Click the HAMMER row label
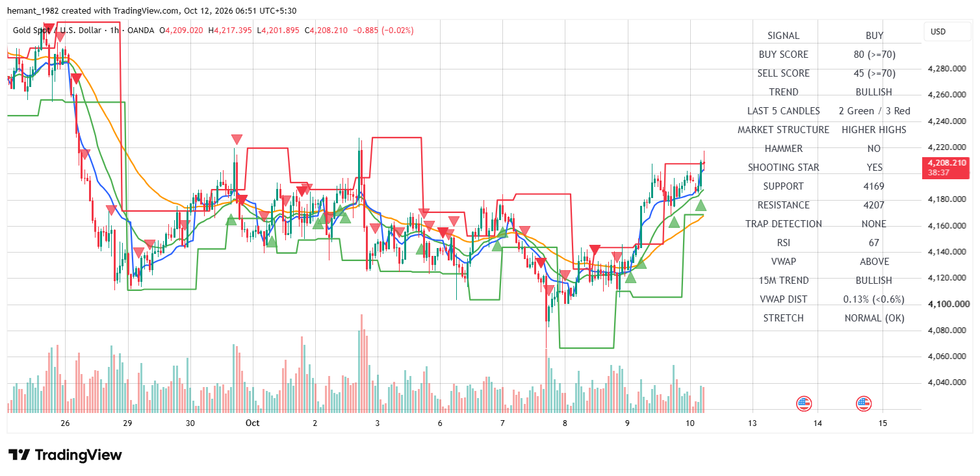Image resolution: width=980 pixels, height=476 pixels. (783, 149)
